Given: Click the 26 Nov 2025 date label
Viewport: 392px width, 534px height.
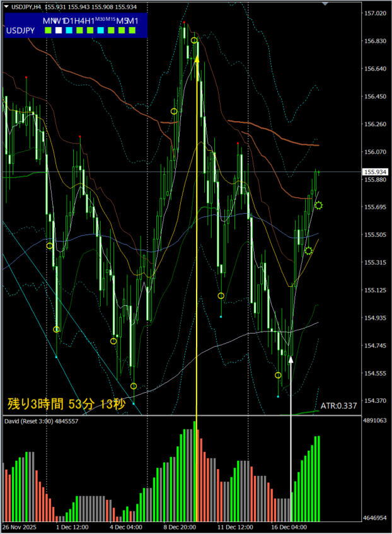Looking at the screenshot, I should [20, 527].
